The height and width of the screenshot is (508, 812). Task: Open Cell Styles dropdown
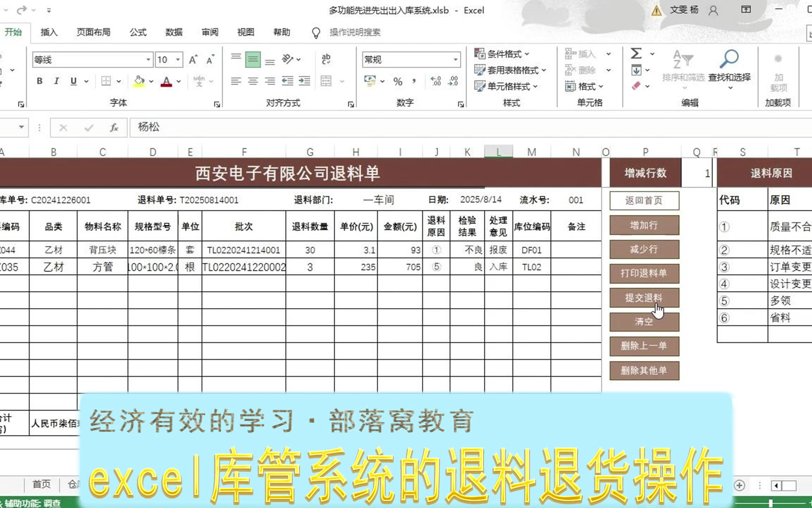pos(506,86)
